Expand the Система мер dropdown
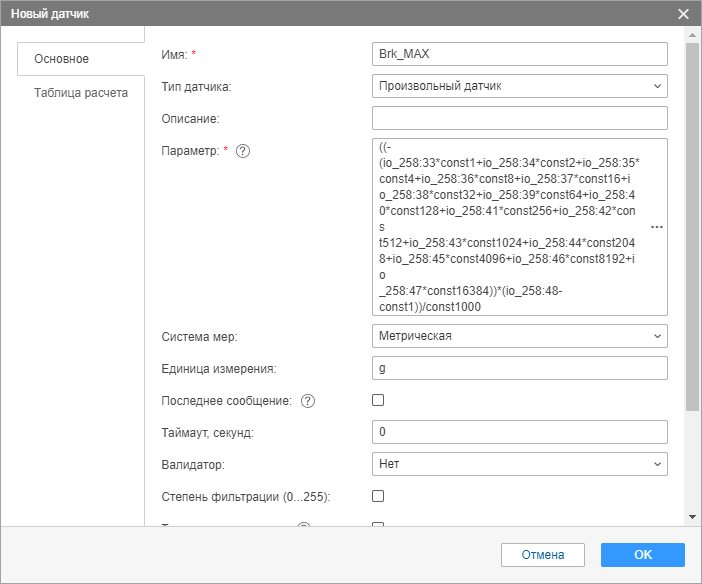Screen dimensions: 702x584 click(x=519, y=336)
